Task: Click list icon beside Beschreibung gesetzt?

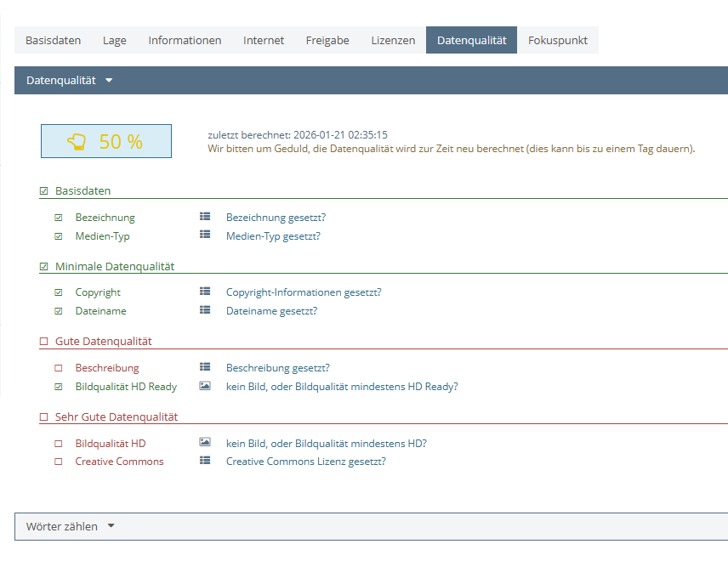Action: [205, 367]
